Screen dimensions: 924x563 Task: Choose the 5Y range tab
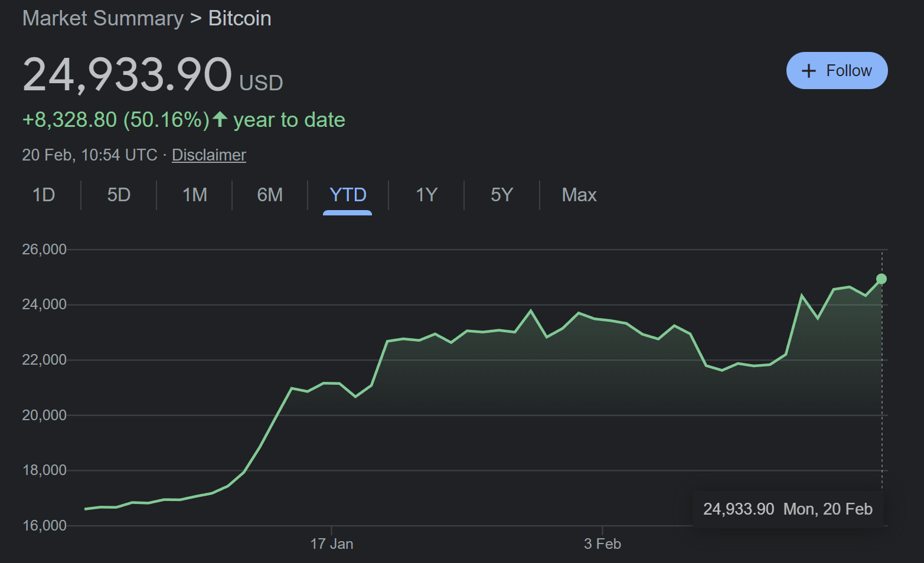pyautogui.click(x=502, y=195)
